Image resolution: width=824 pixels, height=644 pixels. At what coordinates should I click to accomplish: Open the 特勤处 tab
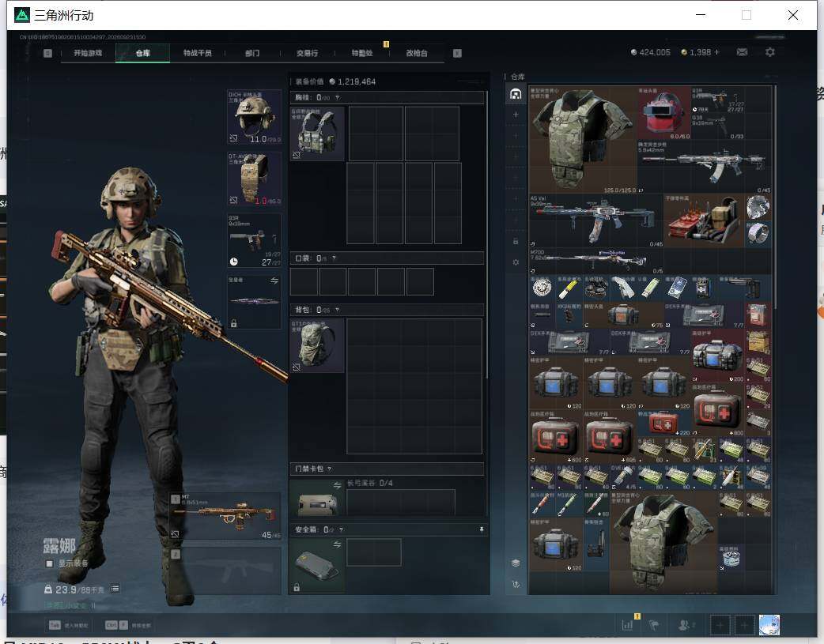pyautogui.click(x=362, y=53)
